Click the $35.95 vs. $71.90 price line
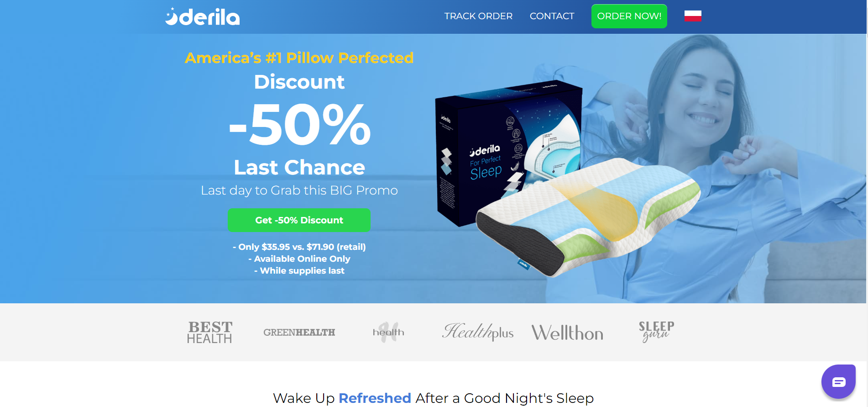 (299, 247)
